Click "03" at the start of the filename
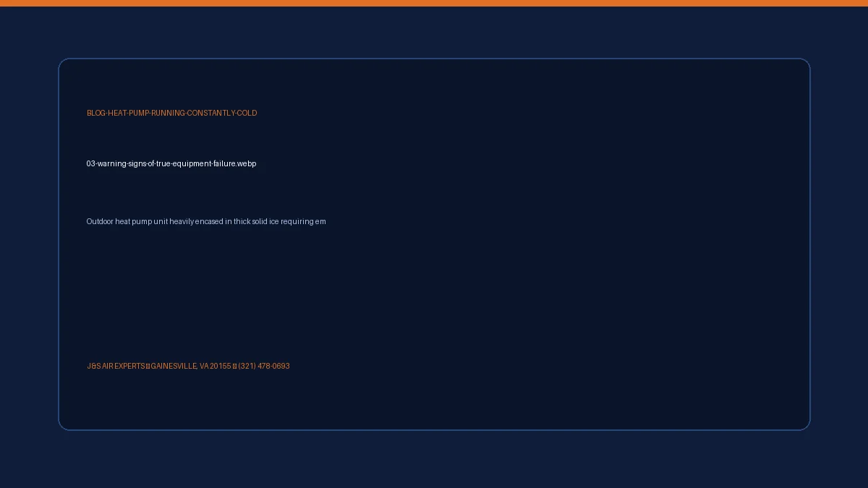868x488 pixels. point(90,163)
